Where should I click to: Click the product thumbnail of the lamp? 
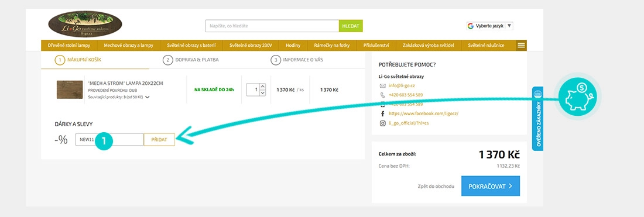coord(70,89)
